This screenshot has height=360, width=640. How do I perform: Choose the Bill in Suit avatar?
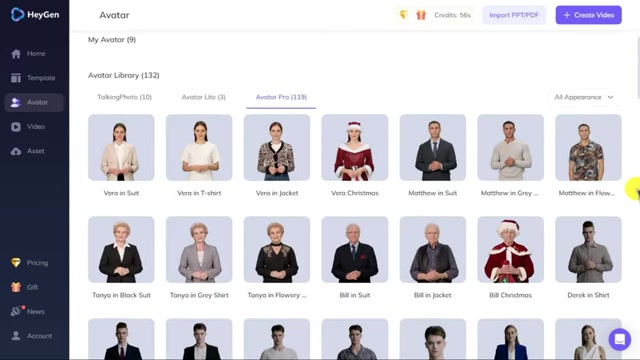pyautogui.click(x=355, y=249)
